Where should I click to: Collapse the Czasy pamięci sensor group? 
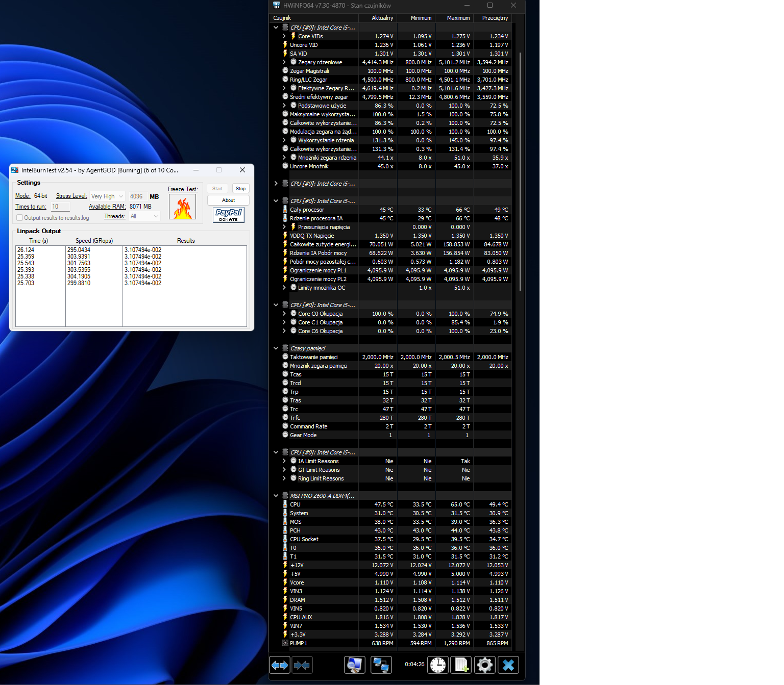pos(276,348)
